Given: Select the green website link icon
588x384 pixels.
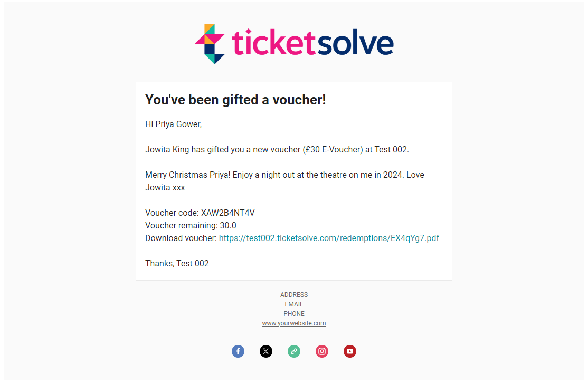Looking at the screenshot, I should (x=293, y=351).
